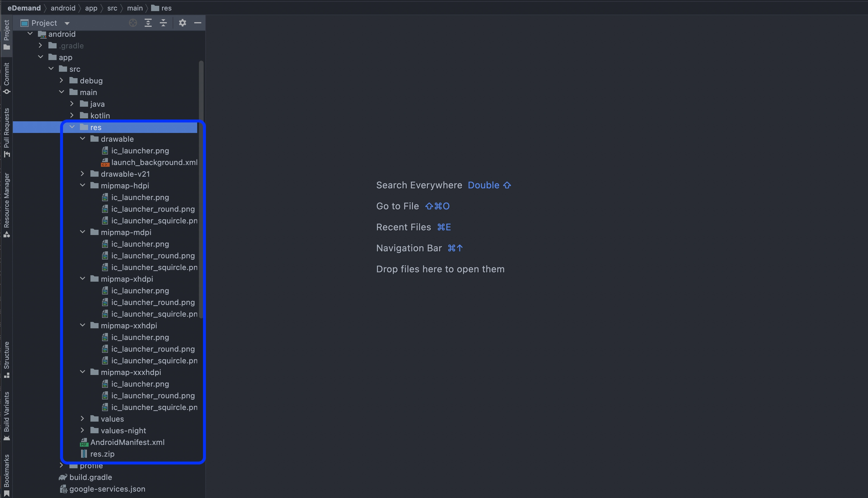868x498 pixels.
Task: Expand the kotlin folder
Action: click(x=72, y=115)
